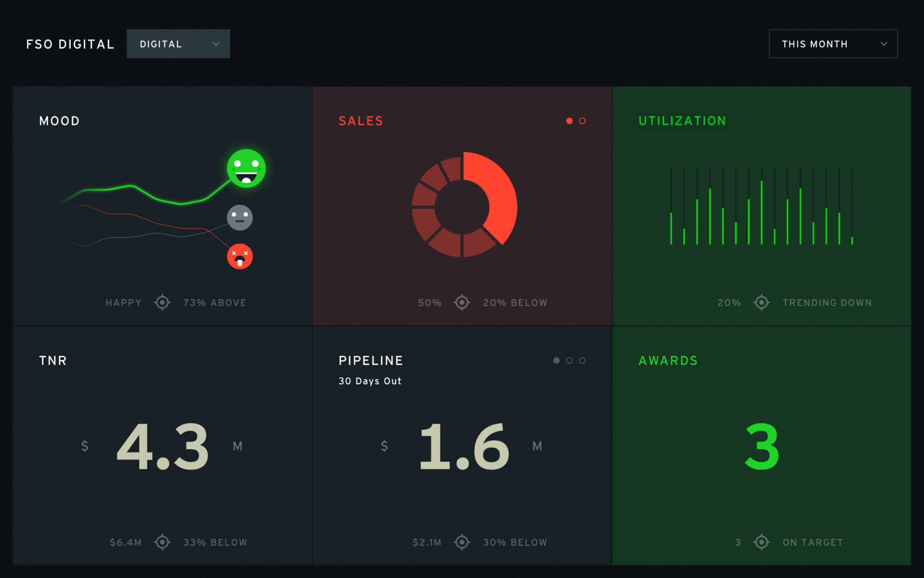Click target icon in Sales card
This screenshot has width=924, height=578.
click(x=462, y=302)
